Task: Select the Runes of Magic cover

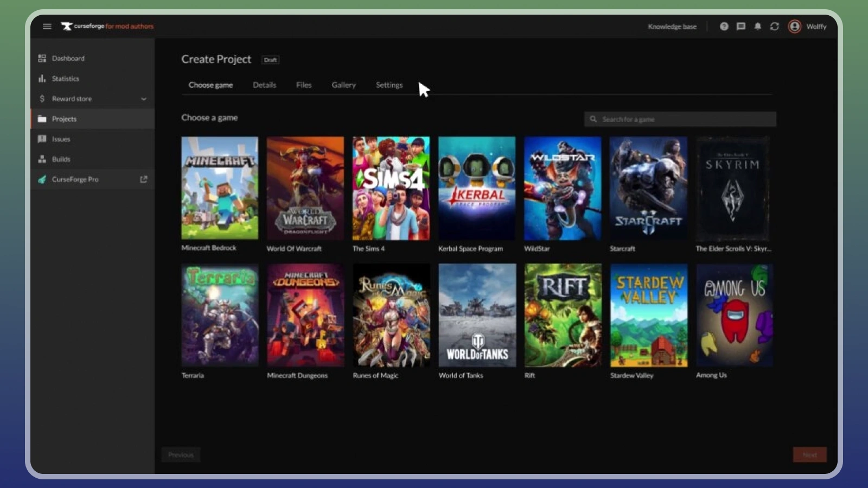Action: tap(391, 315)
